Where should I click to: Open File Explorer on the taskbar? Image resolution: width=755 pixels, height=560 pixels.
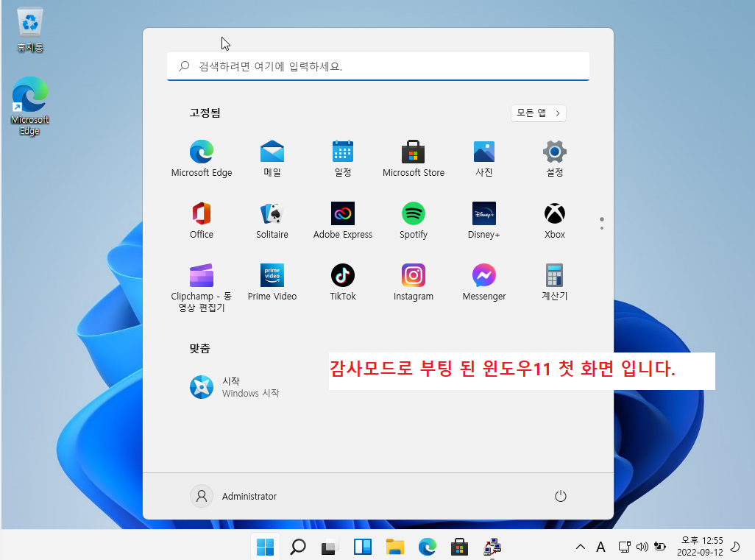click(395, 547)
